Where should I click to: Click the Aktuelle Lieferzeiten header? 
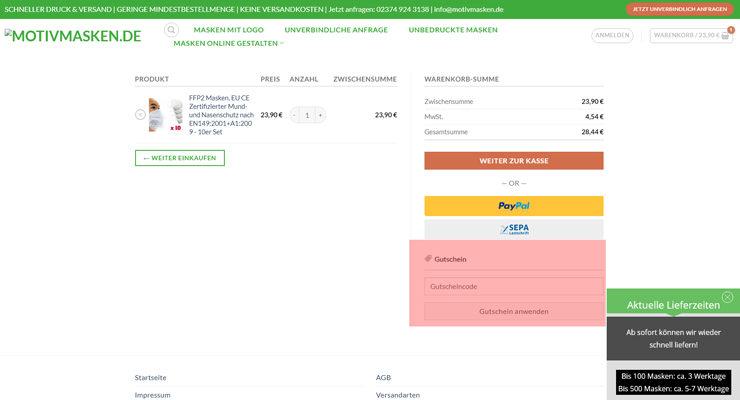pyautogui.click(x=673, y=305)
